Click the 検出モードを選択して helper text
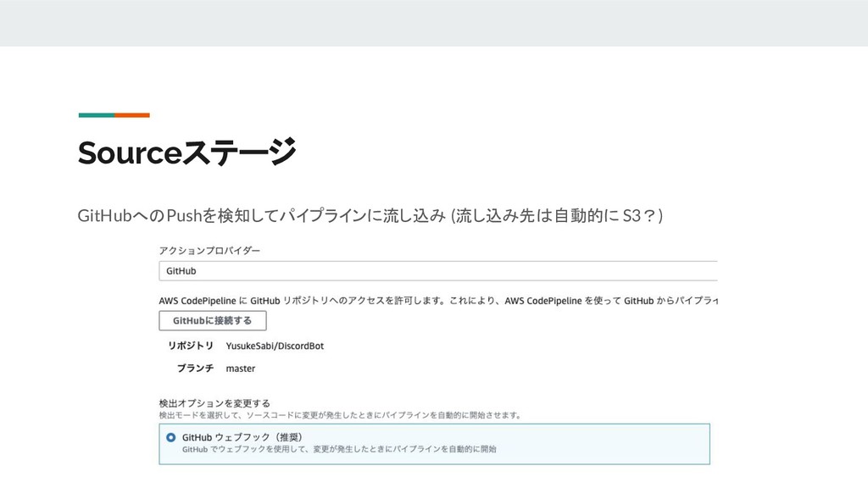The image size is (868, 488). (x=340, y=415)
